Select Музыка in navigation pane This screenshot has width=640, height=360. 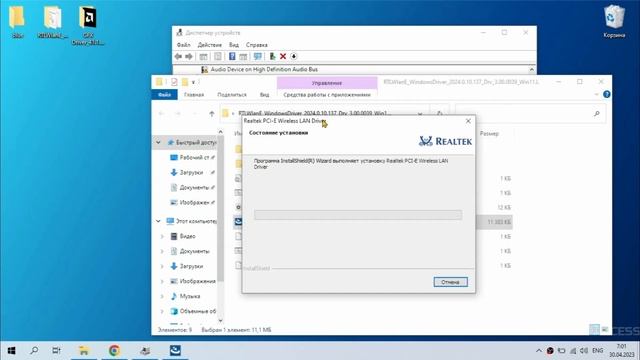coord(190,296)
